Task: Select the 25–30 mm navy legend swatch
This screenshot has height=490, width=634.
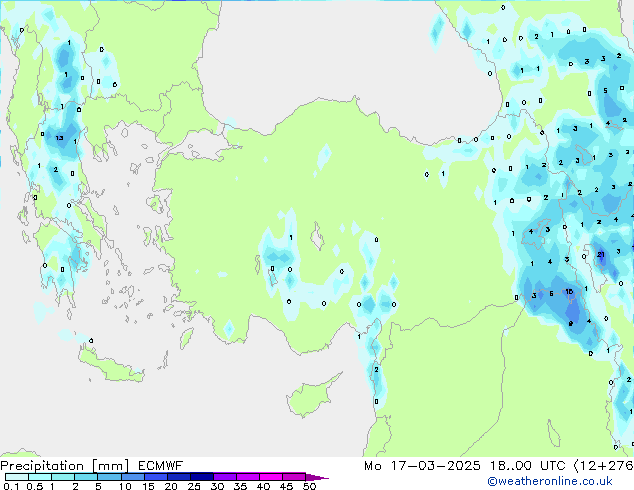Action: coord(201,477)
